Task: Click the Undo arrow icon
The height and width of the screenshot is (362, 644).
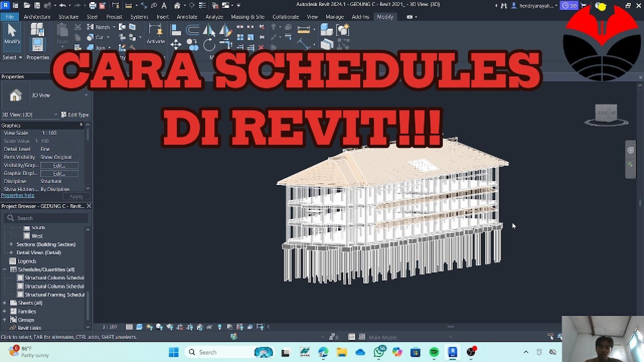Action: click(62, 6)
